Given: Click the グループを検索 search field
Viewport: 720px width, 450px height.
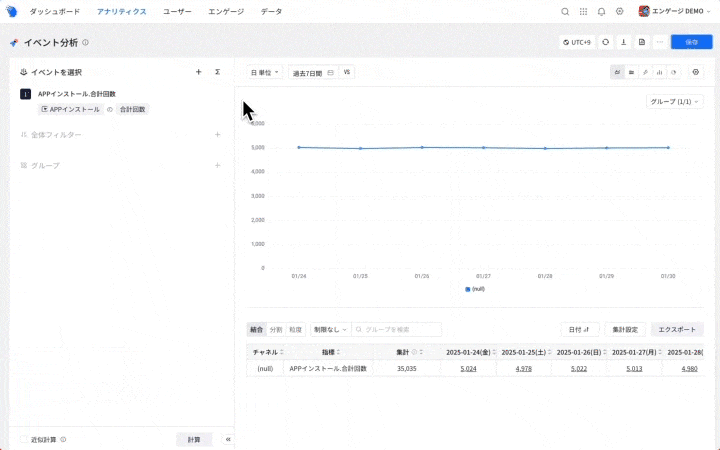Looking at the screenshot, I should [397, 330].
